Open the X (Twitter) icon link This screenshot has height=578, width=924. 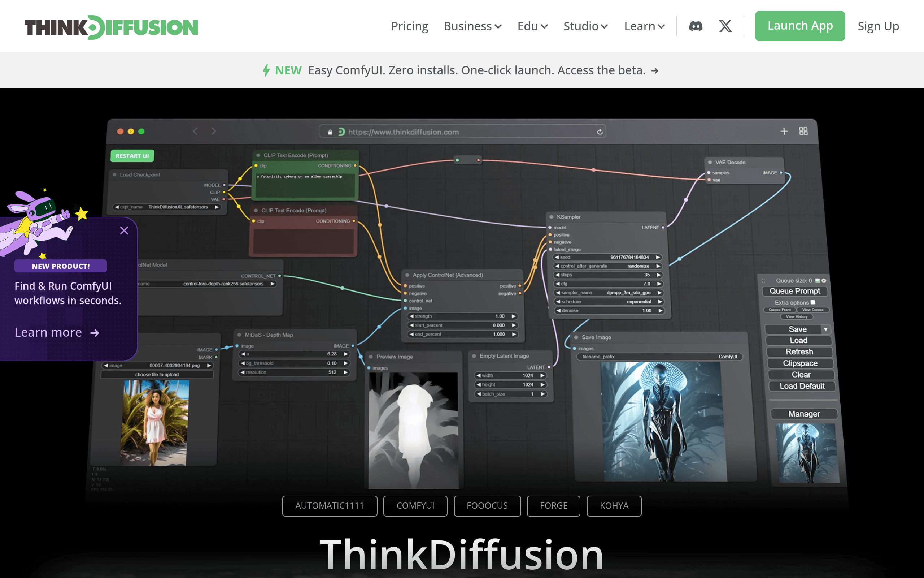(x=725, y=26)
